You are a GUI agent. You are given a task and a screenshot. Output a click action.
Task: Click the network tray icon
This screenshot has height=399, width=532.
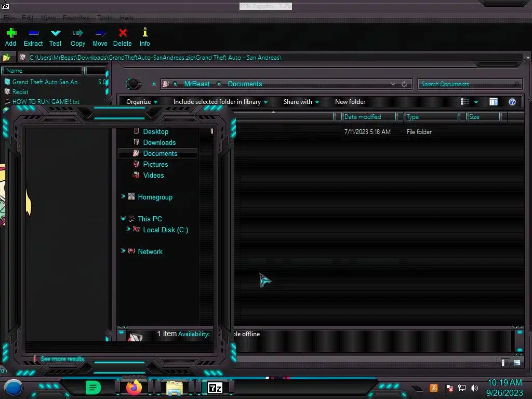(x=462, y=388)
